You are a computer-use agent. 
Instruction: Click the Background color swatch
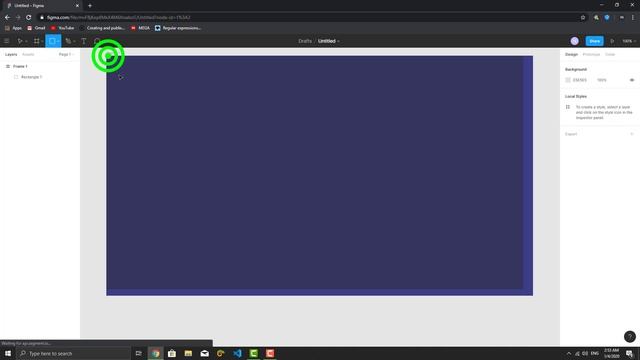click(x=568, y=80)
